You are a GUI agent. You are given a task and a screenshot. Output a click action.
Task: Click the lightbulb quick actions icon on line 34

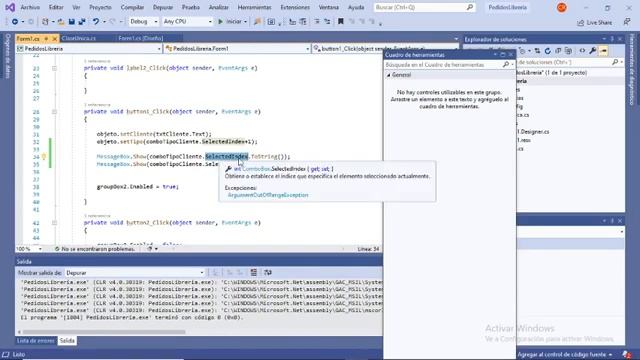(44, 156)
